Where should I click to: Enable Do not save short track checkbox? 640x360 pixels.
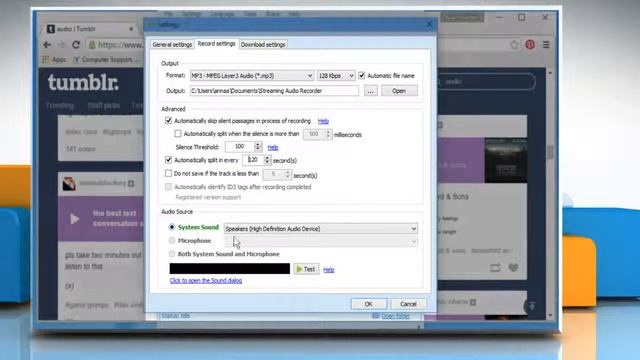(x=168, y=173)
